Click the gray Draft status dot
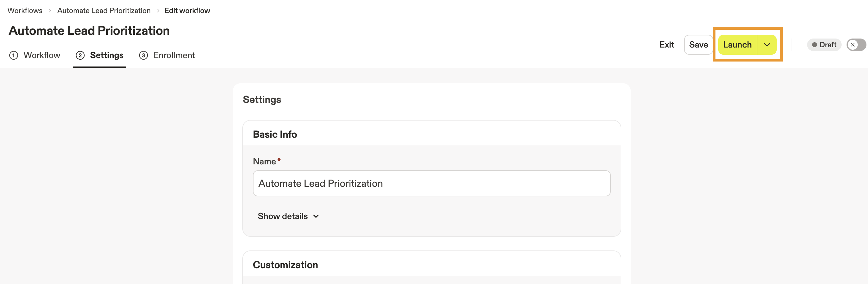The width and height of the screenshot is (868, 284). [814, 45]
